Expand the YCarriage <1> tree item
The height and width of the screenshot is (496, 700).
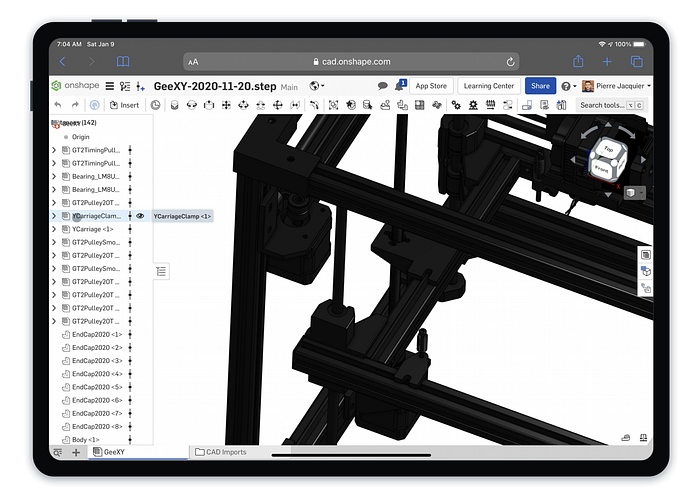[54, 229]
